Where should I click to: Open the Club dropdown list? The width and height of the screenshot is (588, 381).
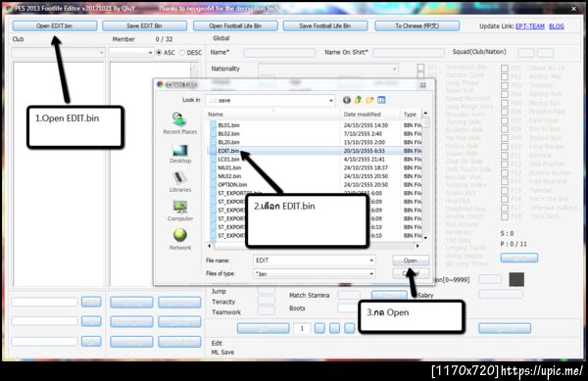tap(58, 53)
